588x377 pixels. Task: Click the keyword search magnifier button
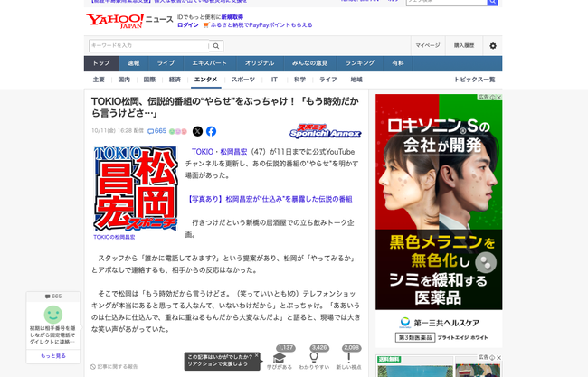pyautogui.click(x=216, y=46)
